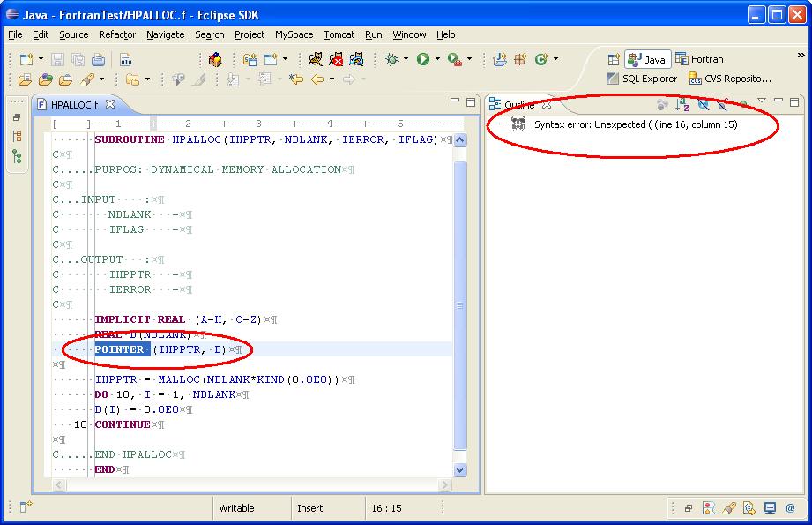Click the Save All icon
The image size is (812, 525).
tap(78, 60)
